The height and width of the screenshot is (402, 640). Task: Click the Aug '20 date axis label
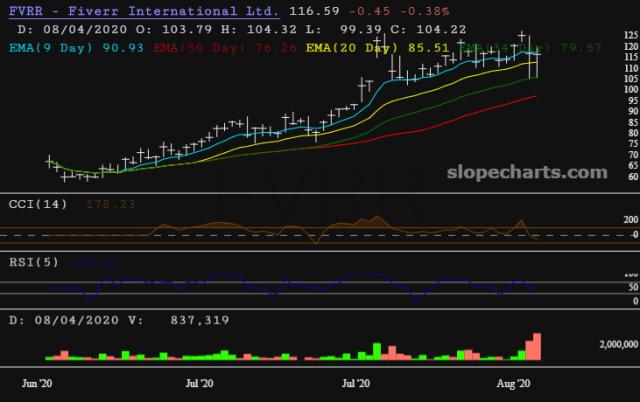click(x=512, y=383)
